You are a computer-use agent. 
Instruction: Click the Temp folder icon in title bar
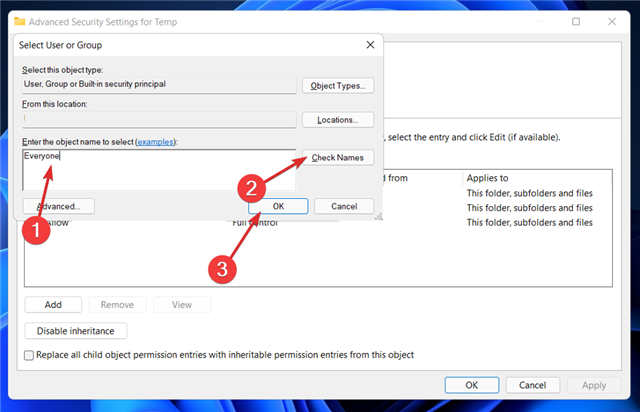[19, 21]
